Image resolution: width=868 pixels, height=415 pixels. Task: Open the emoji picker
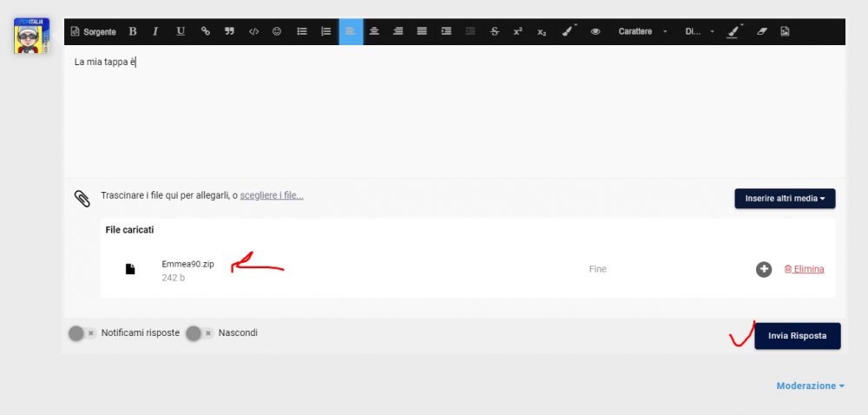click(277, 32)
